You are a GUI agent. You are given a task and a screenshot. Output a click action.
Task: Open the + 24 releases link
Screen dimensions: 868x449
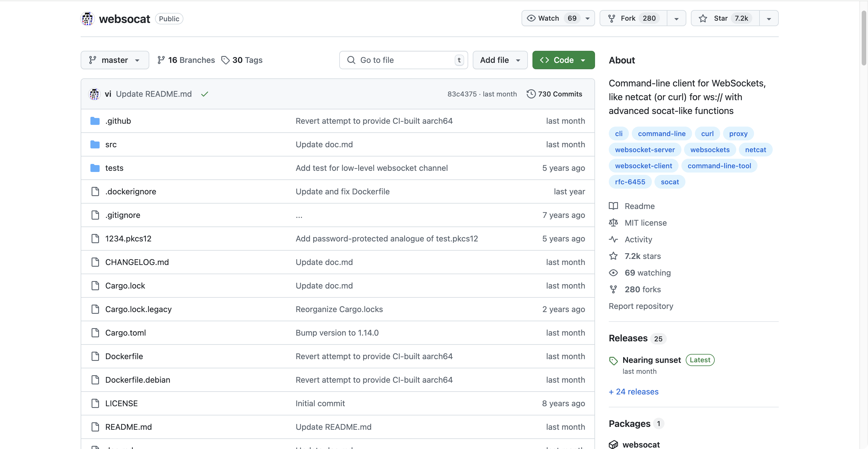tap(633, 391)
